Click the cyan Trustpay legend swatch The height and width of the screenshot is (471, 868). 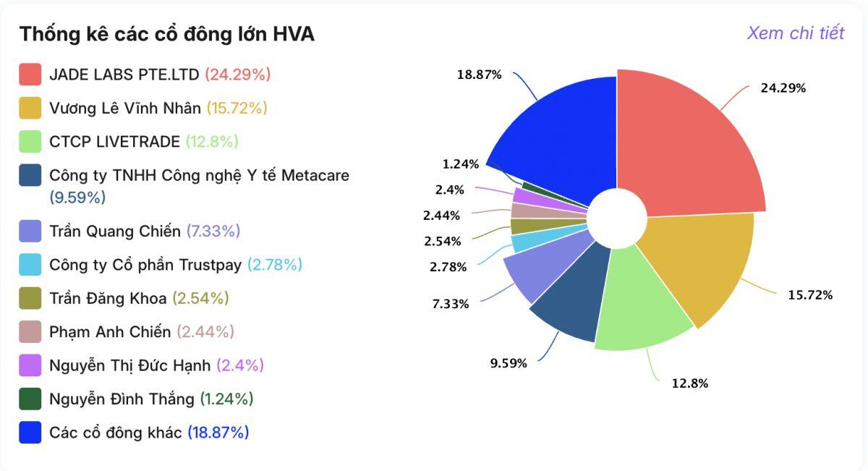[x=30, y=265]
